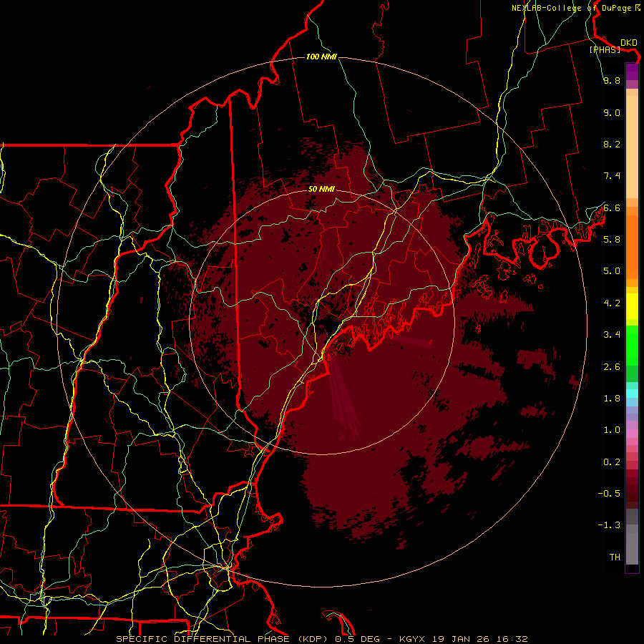Viewport: 644px width, 644px height.
Task: Pick the yellow segment of the color bar
Action: (632, 306)
